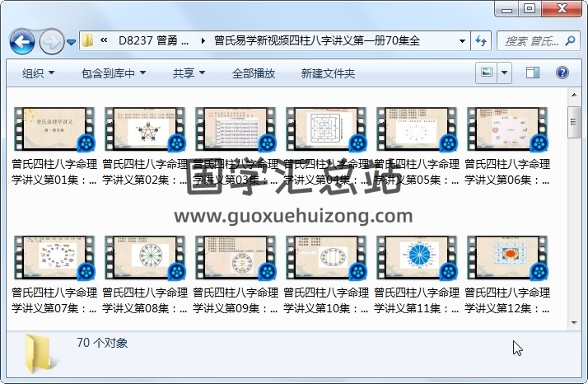Click the scrollbar down arrow
588x384 pixels.
[x=574, y=323]
